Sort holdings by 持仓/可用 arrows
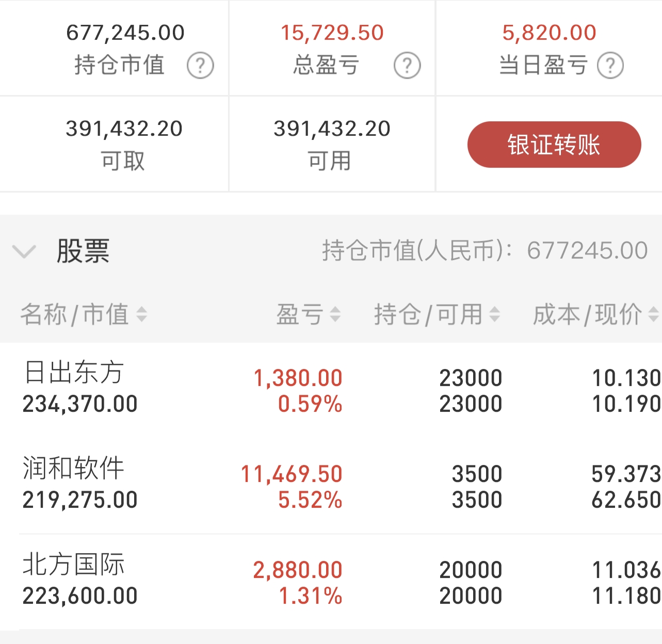Image resolution: width=662 pixels, height=644 pixels. point(494,314)
